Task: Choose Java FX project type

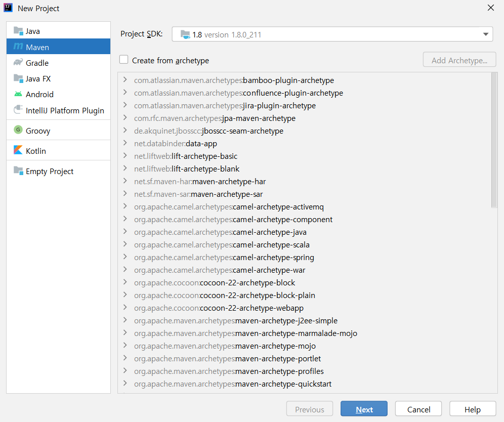Action: (58, 78)
